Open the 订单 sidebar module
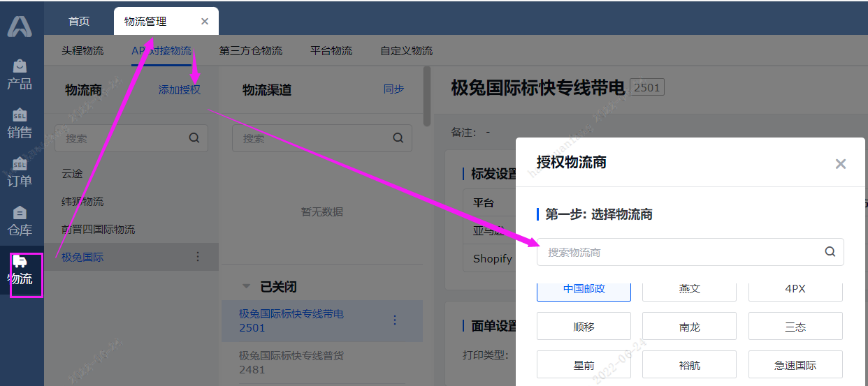Viewport: 868px width, 386px height. coord(20,172)
